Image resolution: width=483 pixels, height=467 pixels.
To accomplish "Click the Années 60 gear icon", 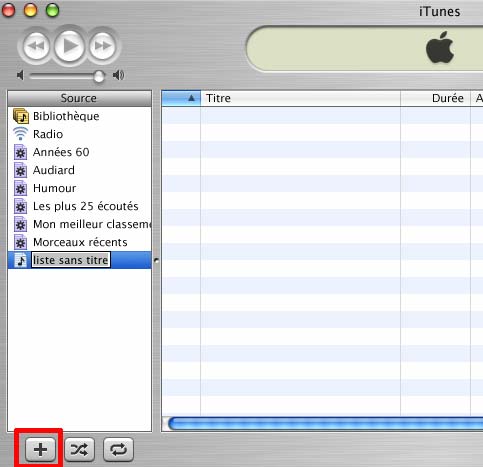I will click(20, 152).
